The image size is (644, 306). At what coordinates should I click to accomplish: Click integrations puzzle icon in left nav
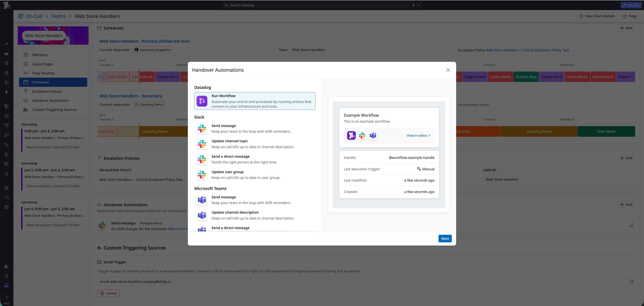point(7,266)
